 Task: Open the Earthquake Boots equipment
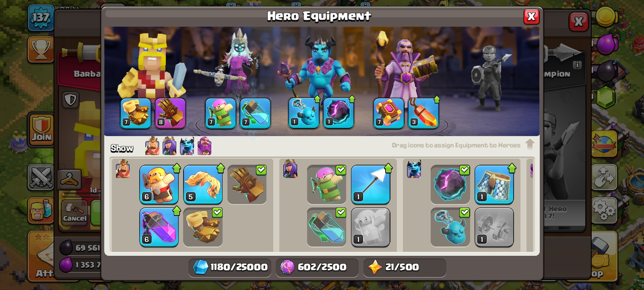point(203,227)
